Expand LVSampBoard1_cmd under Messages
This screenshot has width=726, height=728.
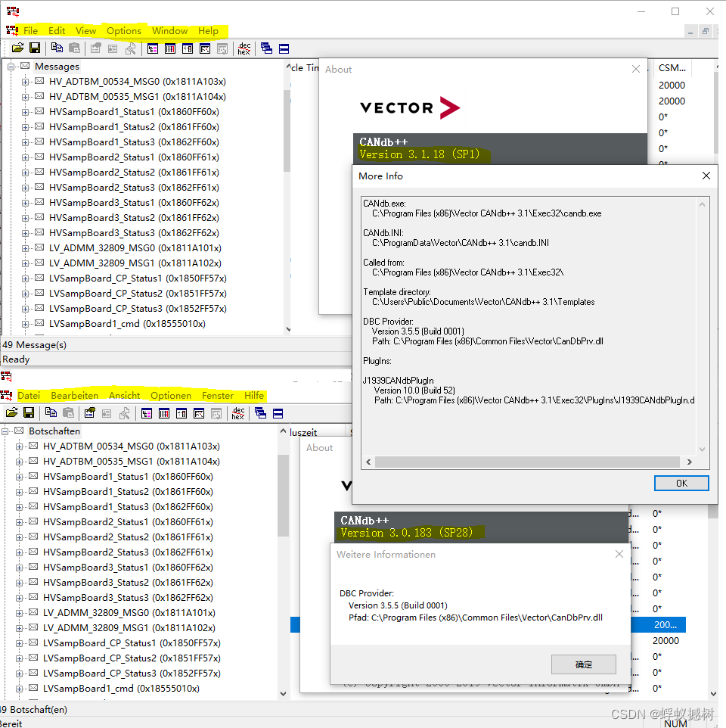(x=25, y=324)
